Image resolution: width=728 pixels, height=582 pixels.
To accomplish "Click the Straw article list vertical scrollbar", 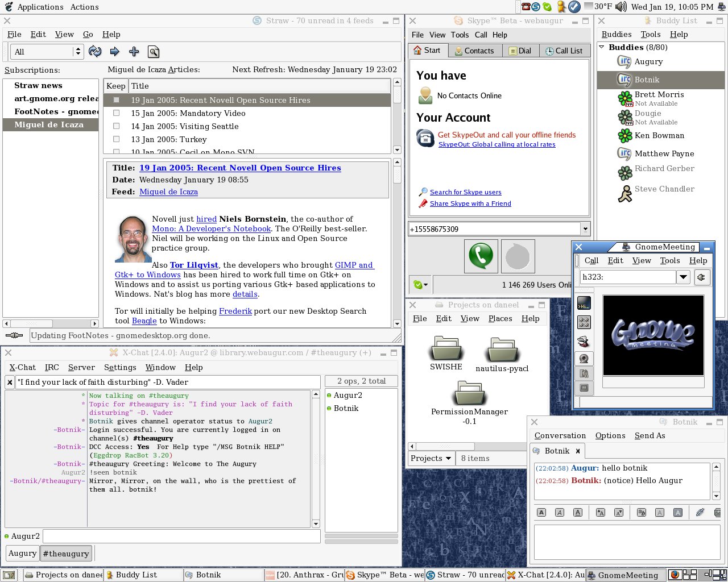I will pos(397,117).
